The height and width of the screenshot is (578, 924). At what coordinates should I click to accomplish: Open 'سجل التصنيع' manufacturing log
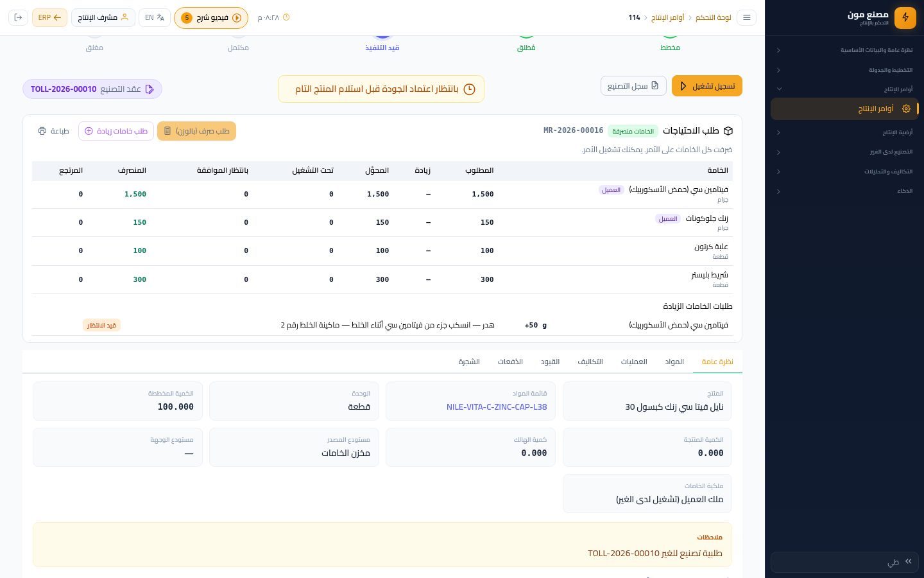[633, 86]
